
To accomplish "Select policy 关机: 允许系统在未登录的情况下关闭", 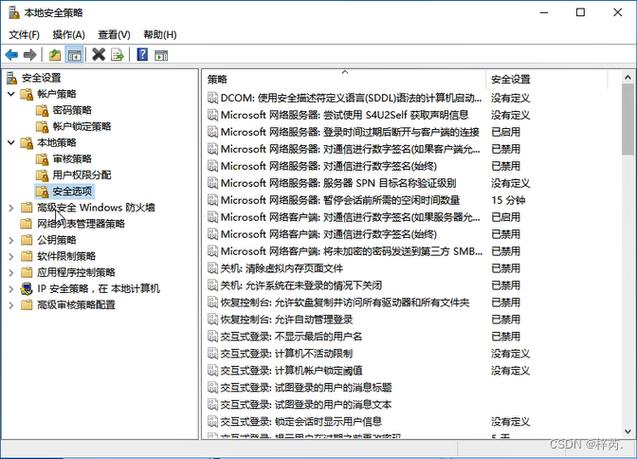I will [301, 285].
